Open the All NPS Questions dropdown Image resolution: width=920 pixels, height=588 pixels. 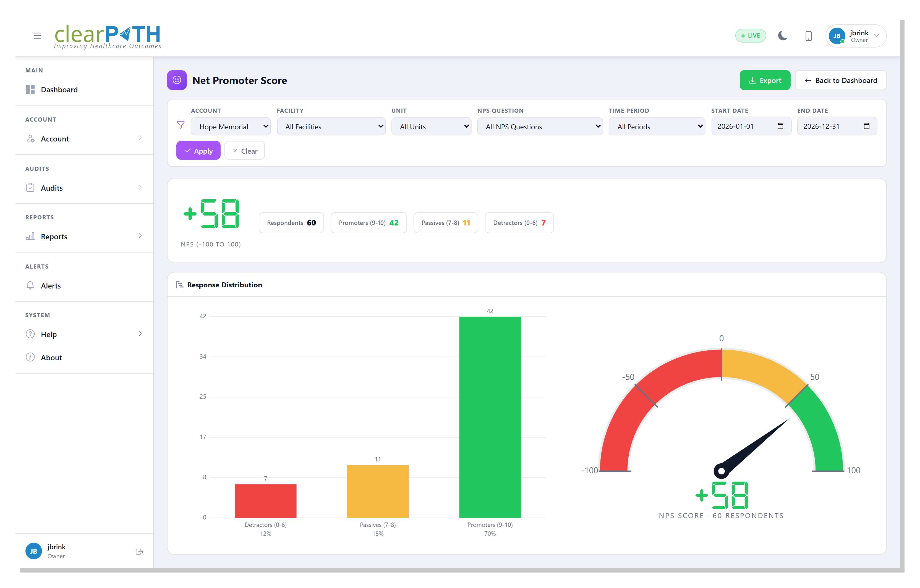(540, 126)
